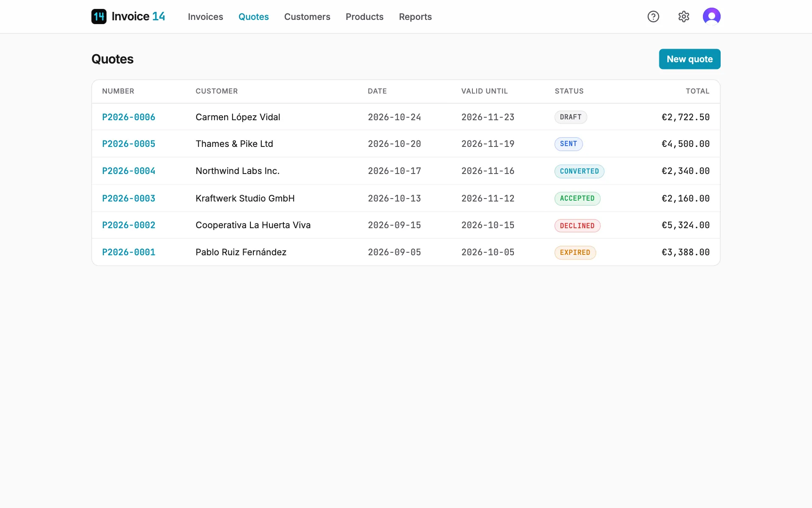Select customer Northwind Labs Inc.
The image size is (812, 508).
237,171
